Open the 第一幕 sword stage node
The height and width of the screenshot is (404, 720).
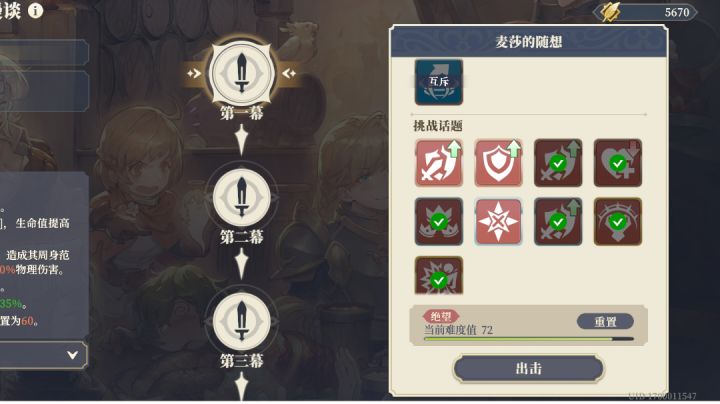242,73
